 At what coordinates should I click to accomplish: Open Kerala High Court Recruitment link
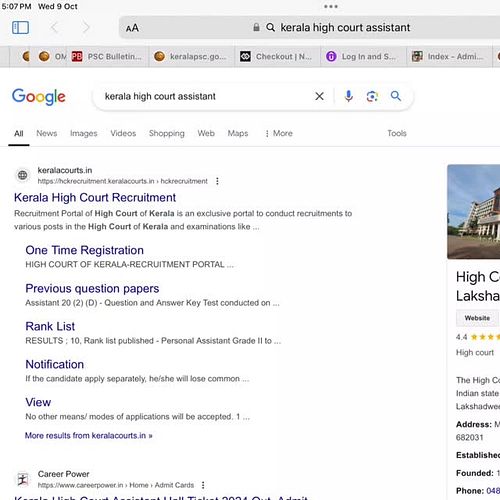point(95,197)
